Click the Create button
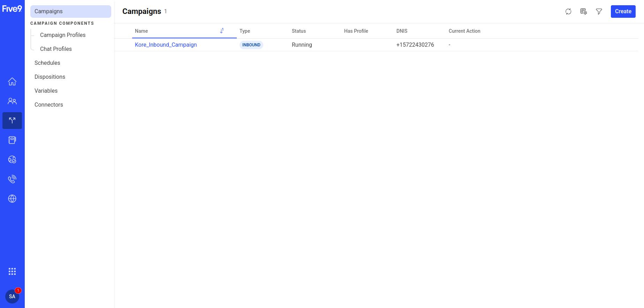 tap(623, 11)
